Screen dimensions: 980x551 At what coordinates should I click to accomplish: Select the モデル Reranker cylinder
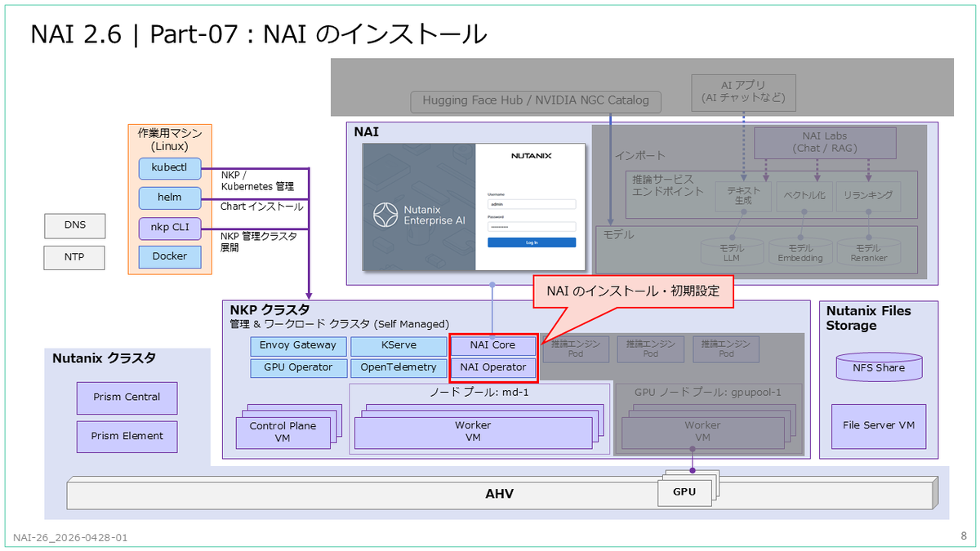pyautogui.click(x=867, y=252)
